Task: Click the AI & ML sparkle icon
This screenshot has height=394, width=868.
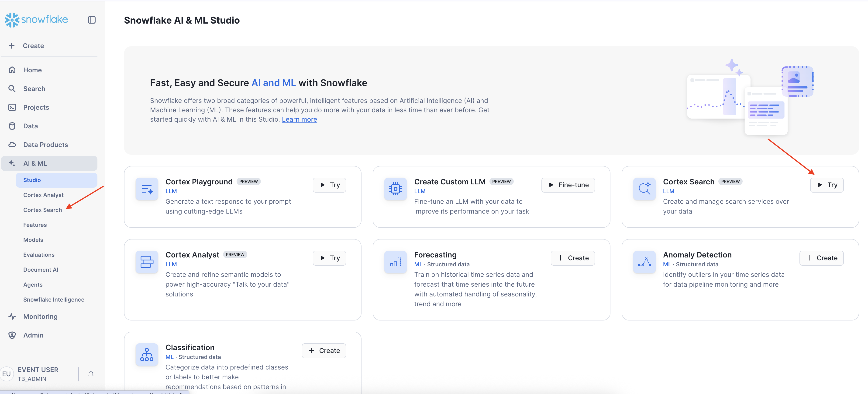Action: [12, 163]
